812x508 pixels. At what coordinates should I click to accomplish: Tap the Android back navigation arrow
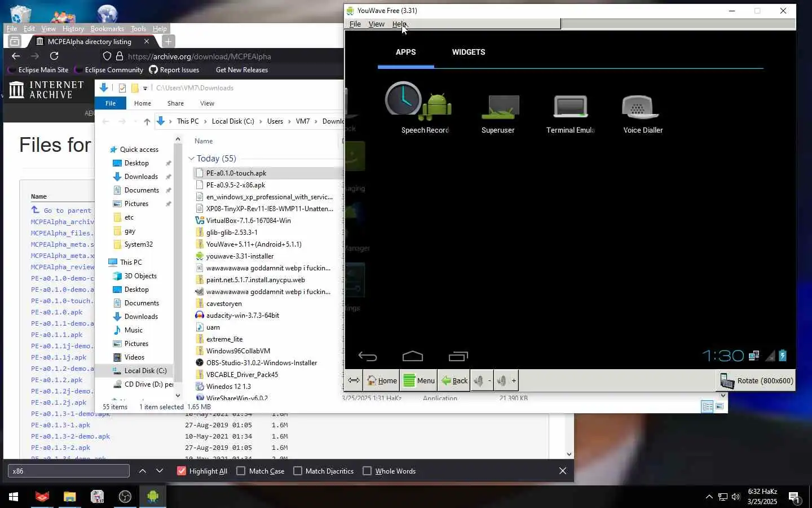tap(367, 356)
